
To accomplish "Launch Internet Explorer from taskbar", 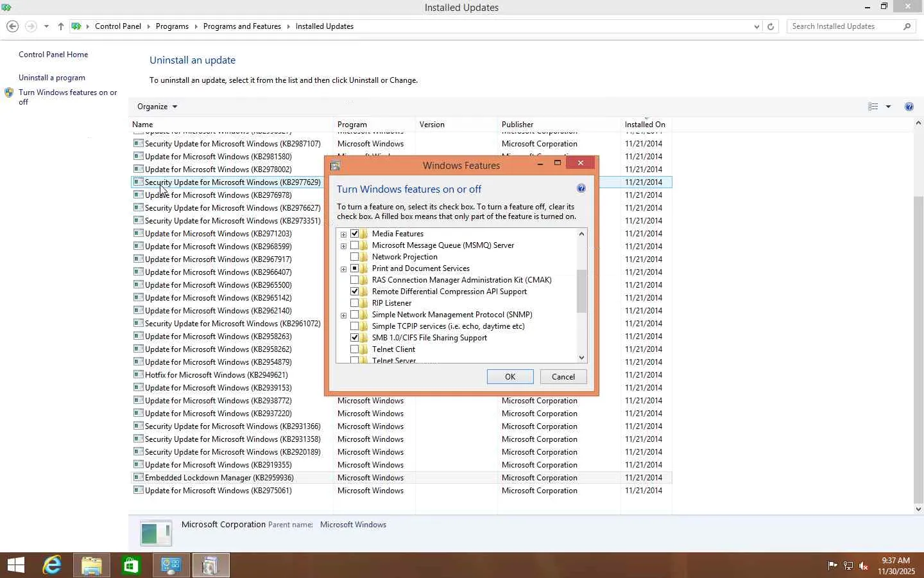I will (52, 565).
